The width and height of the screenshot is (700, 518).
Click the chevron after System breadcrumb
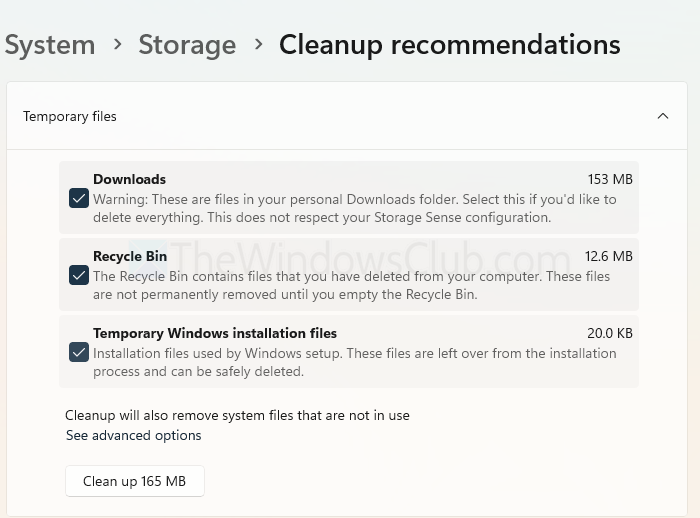point(117,45)
